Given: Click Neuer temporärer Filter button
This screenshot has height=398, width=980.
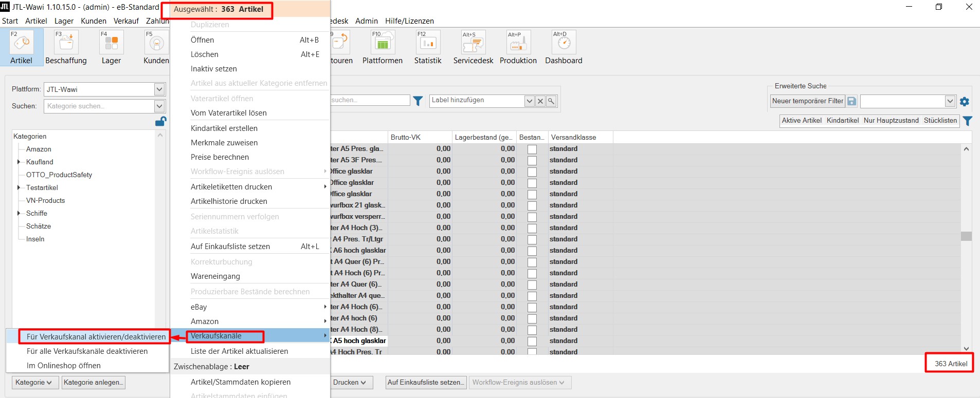Looking at the screenshot, I should (808, 101).
